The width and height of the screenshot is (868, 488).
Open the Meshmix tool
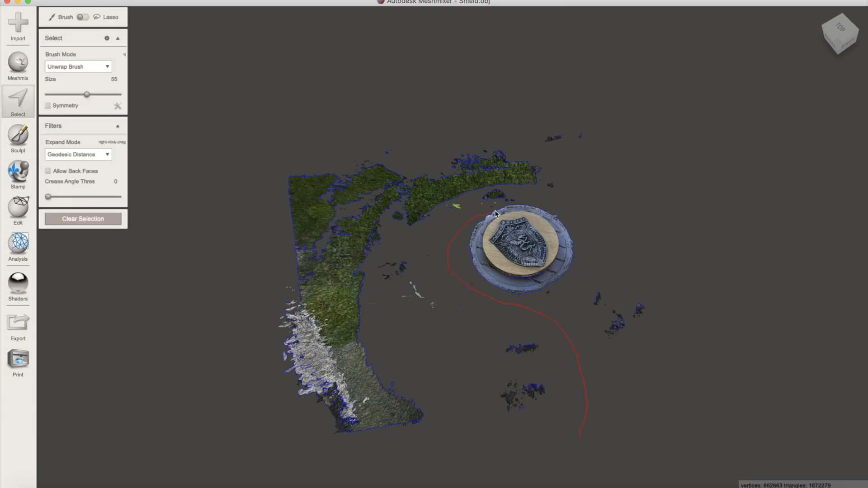pyautogui.click(x=18, y=63)
